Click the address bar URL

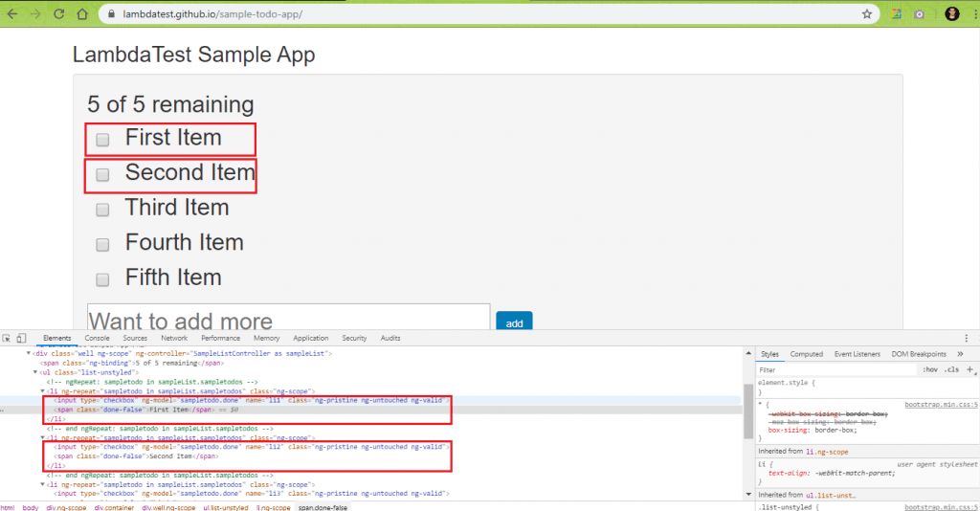[x=212, y=13]
